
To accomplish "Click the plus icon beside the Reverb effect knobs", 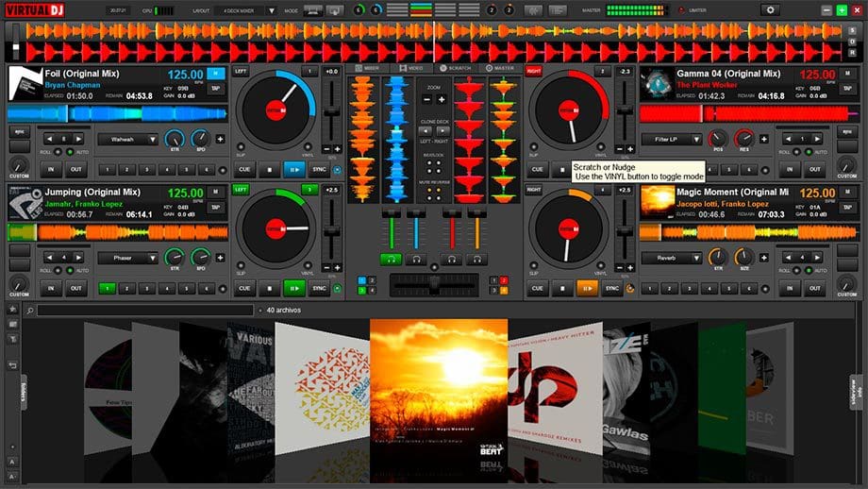I will (764, 258).
